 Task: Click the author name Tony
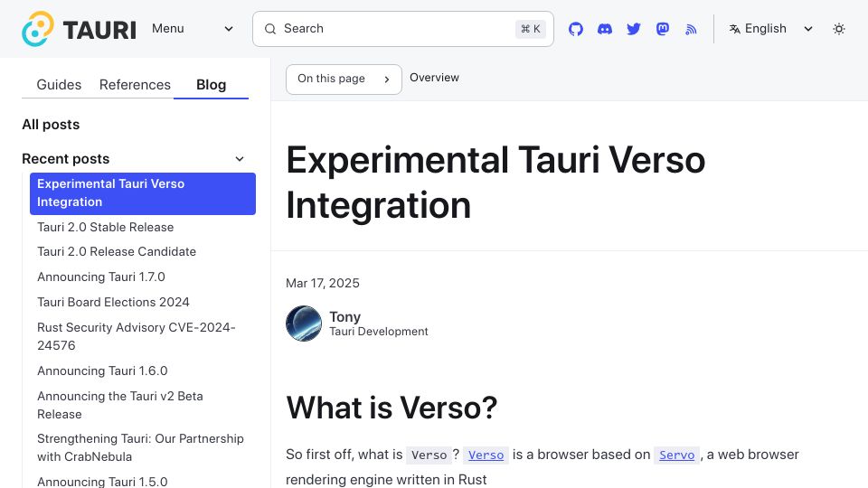[344, 317]
